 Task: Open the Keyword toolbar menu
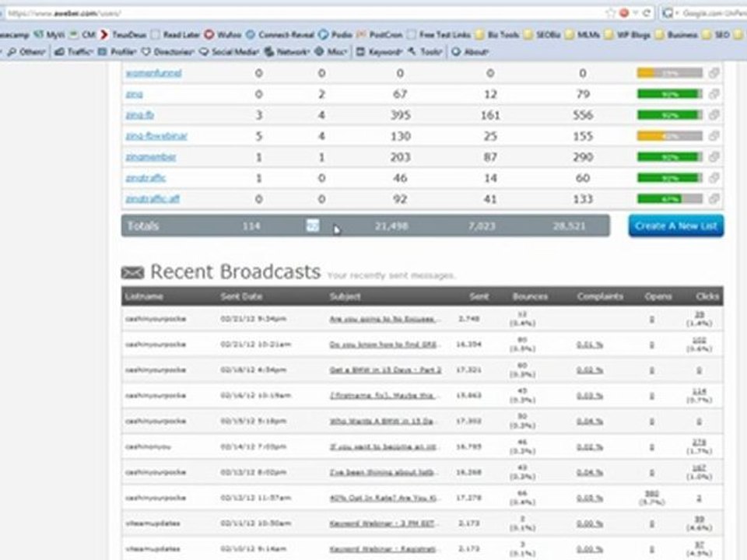[x=380, y=51]
